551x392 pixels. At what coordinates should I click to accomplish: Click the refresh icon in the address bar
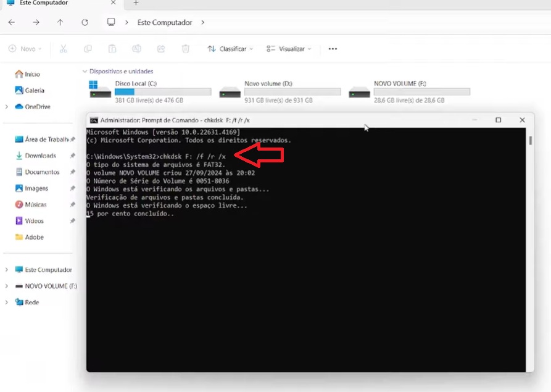pyautogui.click(x=85, y=22)
